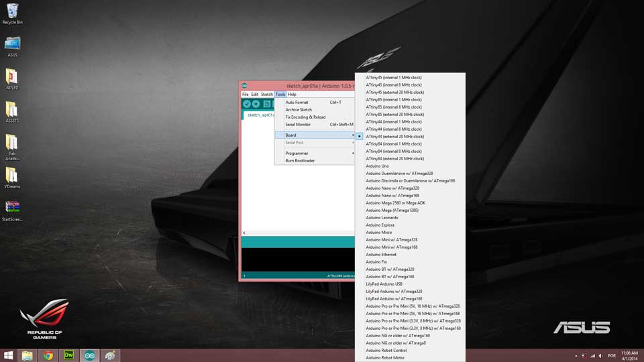Viewport: 644px width, 362px height.
Task: Select Arduino Leonardo board
Action: 410,218
